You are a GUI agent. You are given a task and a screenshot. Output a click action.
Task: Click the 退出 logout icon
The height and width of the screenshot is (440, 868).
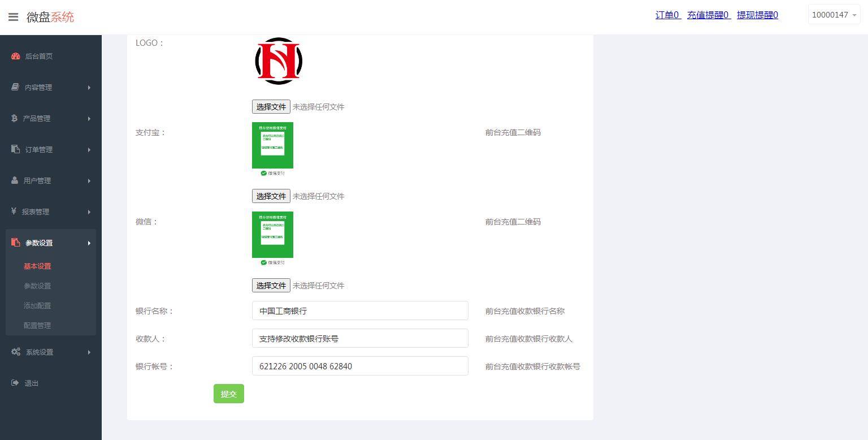point(15,383)
